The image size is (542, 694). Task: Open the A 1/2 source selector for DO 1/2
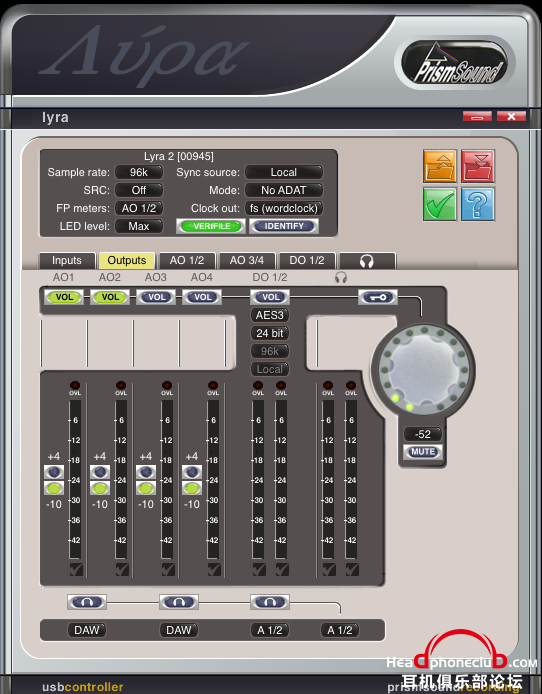270,630
